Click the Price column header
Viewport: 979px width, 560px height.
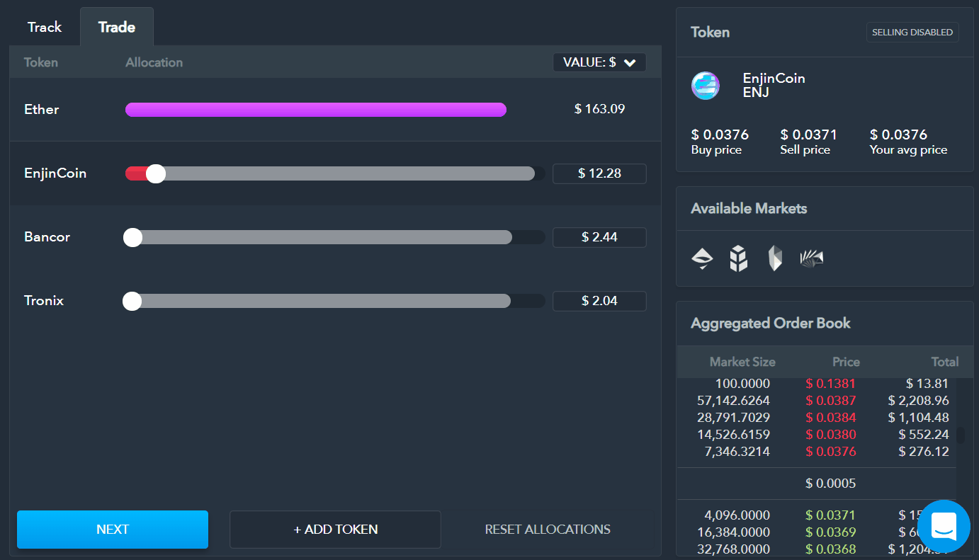(x=846, y=362)
